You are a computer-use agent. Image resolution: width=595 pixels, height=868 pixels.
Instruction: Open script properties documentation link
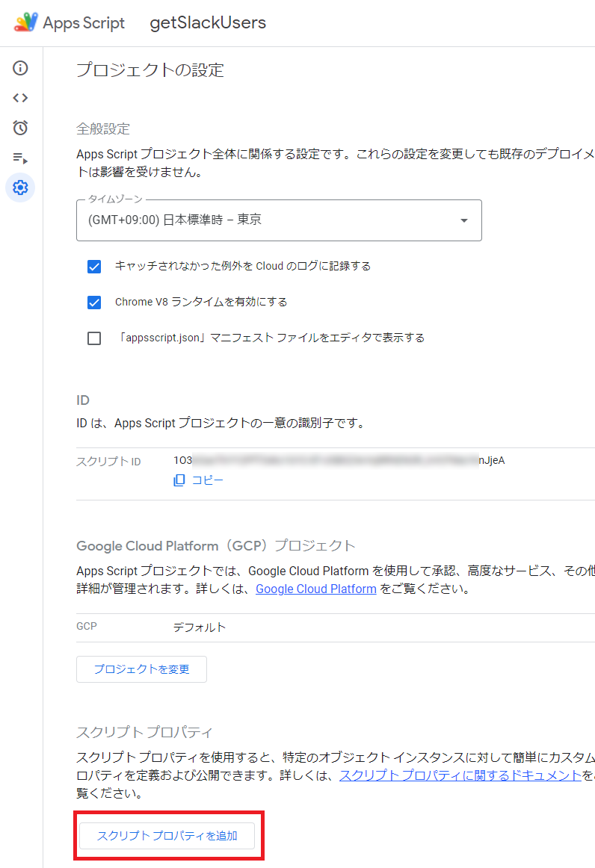tap(460, 775)
